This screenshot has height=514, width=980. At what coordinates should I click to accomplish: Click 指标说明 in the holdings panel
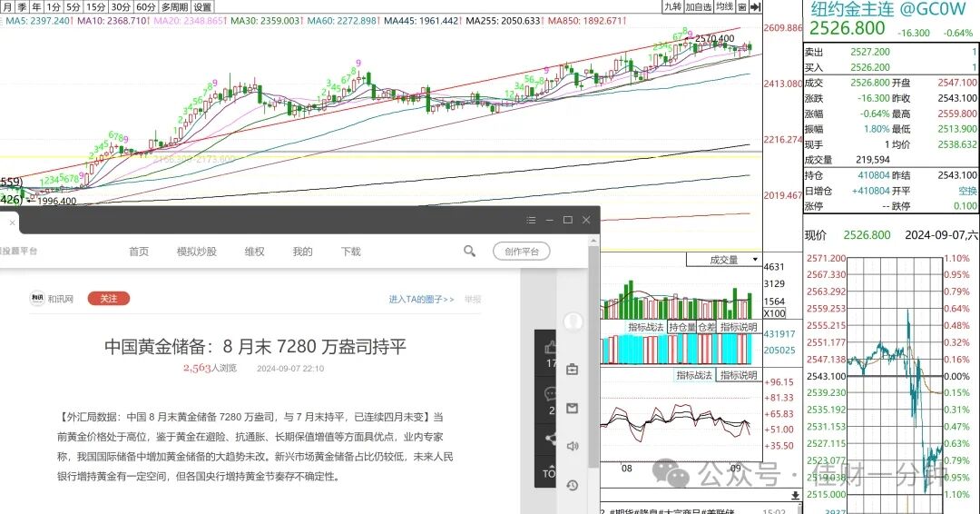coord(739,326)
